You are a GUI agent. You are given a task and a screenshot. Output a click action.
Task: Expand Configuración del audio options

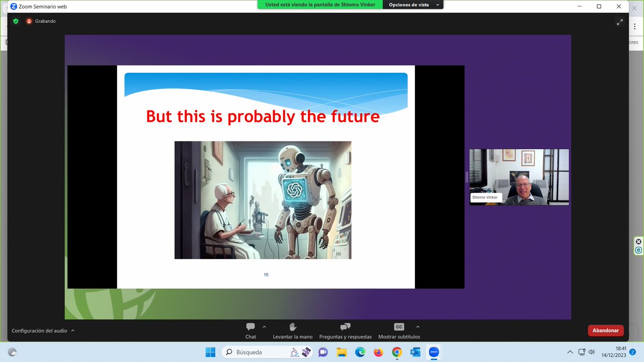(x=72, y=331)
